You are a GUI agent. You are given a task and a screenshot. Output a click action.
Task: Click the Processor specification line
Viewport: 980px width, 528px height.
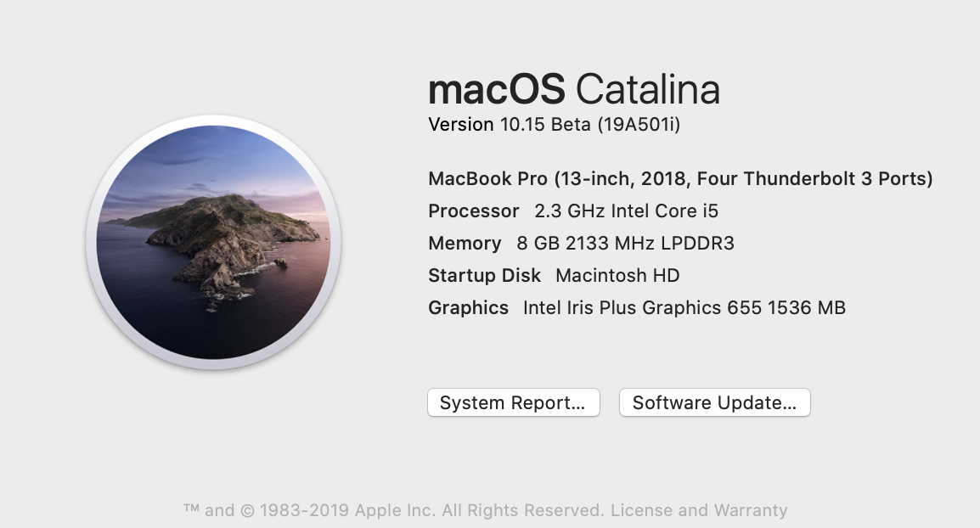tap(573, 211)
